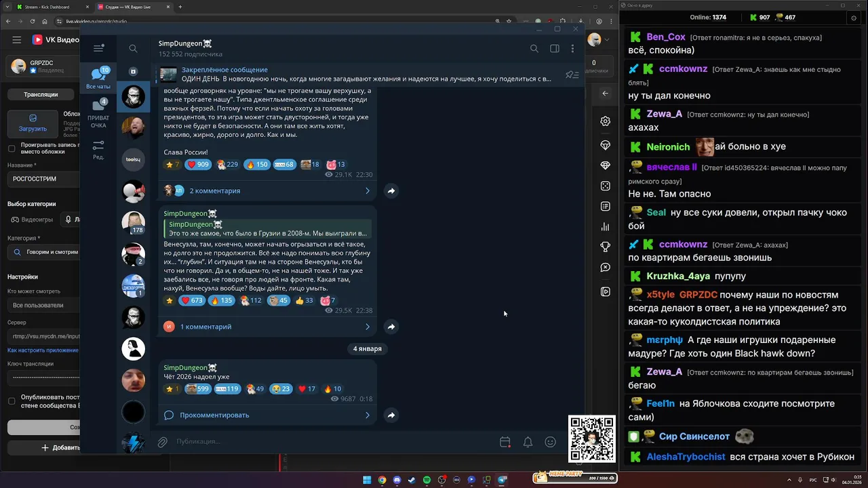Open 'Категория' search combo box
868x488 pixels.
(43, 251)
